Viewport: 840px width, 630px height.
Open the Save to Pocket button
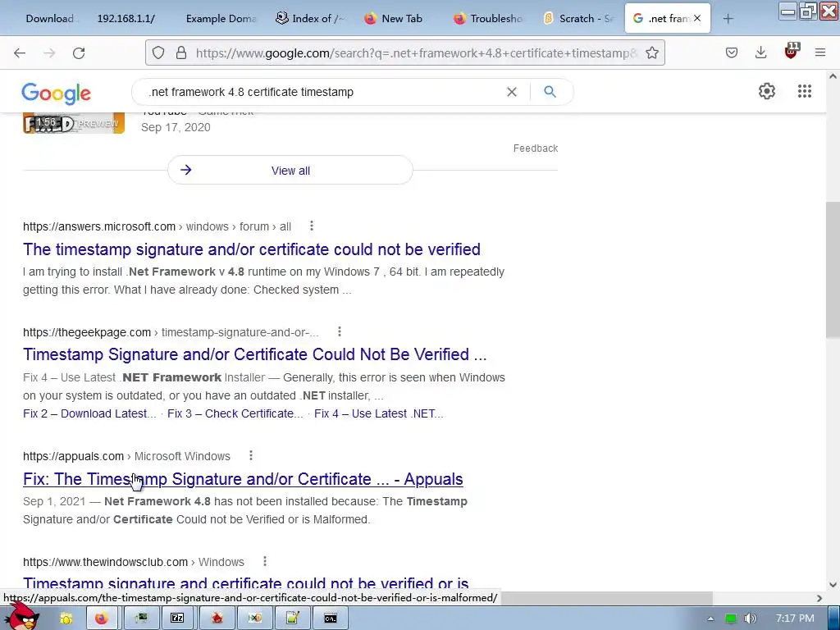pos(731,52)
